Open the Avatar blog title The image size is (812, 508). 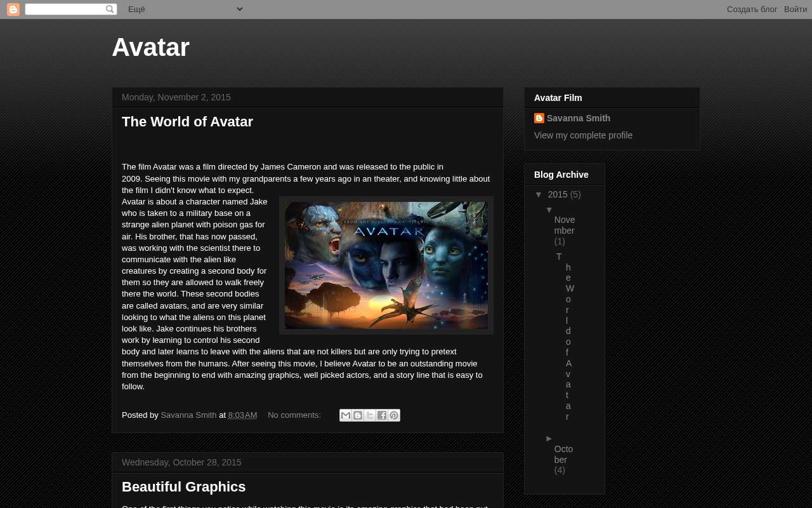pos(151,47)
